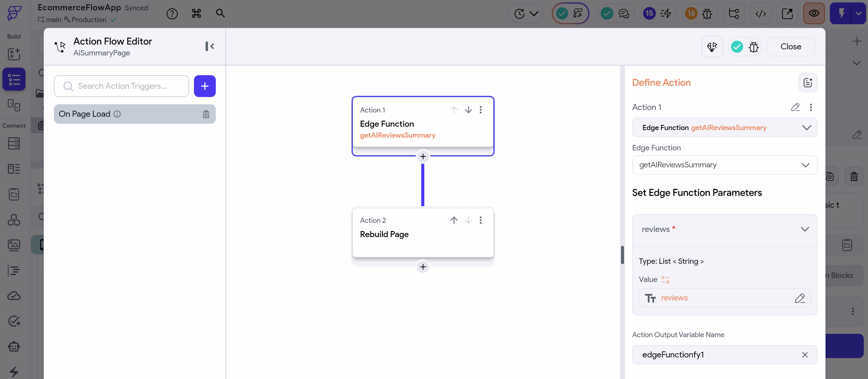Select the Rebuild Page action card
868x379 pixels.
(x=423, y=233)
